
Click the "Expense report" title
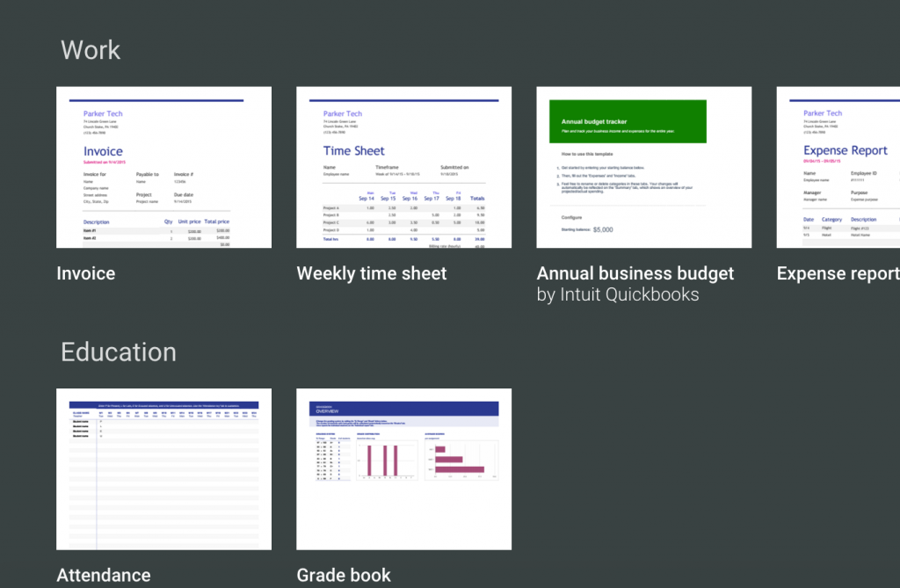pyautogui.click(x=838, y=273)
